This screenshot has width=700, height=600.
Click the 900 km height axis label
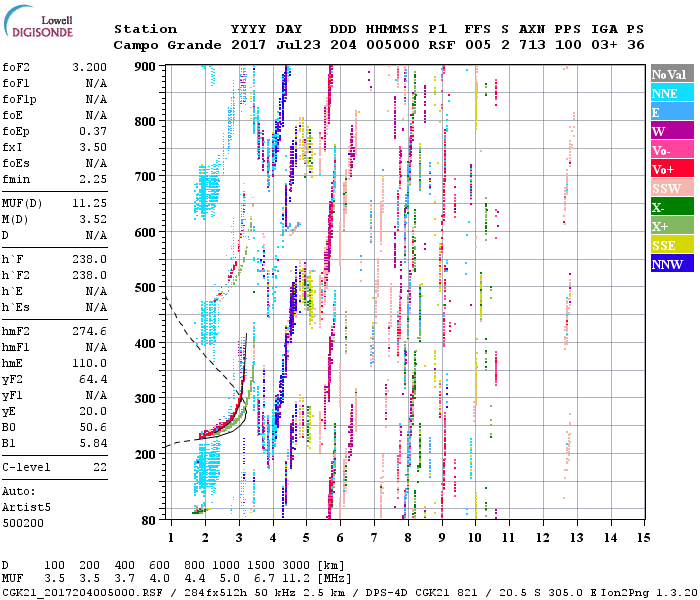[145, 67]
